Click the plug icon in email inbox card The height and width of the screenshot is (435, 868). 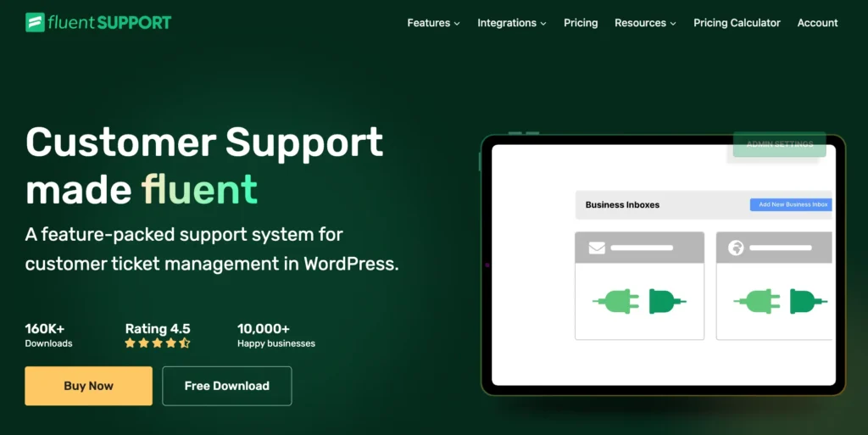click(639, 302)
